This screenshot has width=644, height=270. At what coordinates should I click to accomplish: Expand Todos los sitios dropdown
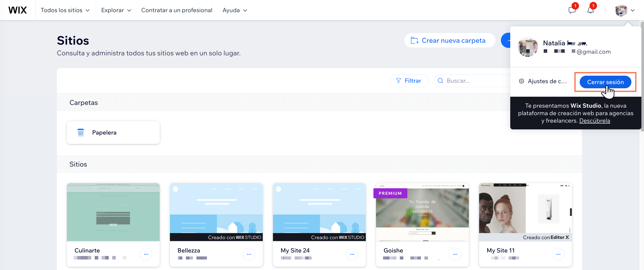point(65,10)
